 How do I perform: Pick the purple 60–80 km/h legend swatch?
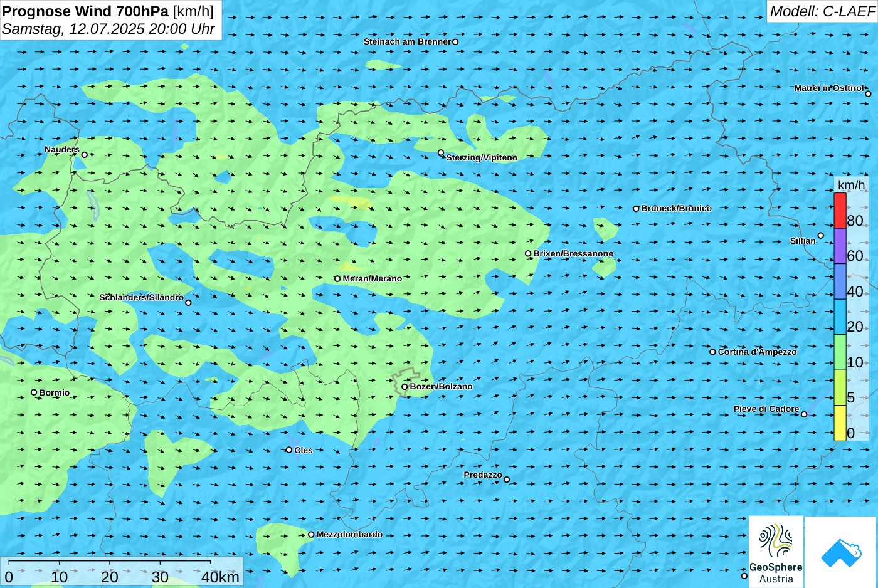coord(840,246)
